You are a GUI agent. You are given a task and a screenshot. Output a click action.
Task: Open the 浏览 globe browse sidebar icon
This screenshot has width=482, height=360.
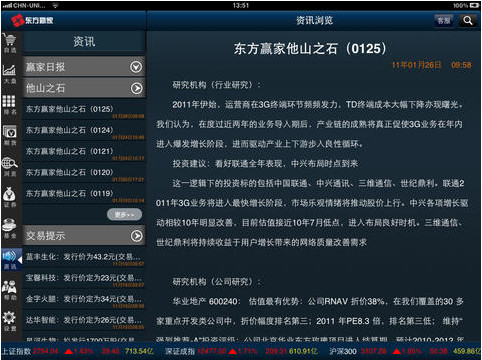click(10, 167)
